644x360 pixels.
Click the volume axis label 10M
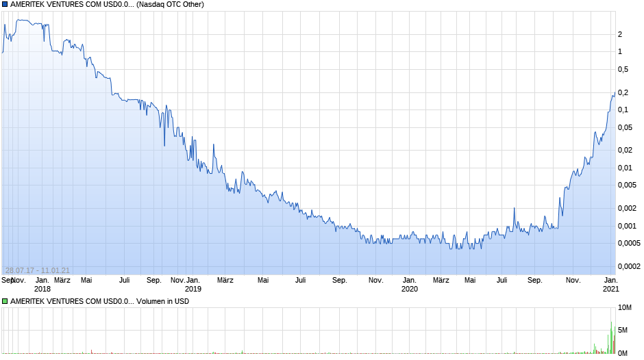(x=625, y=307)
